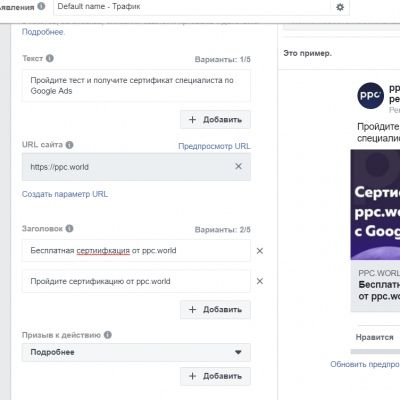Focus the ad text field about Google Ads

[x=136, y=86]
